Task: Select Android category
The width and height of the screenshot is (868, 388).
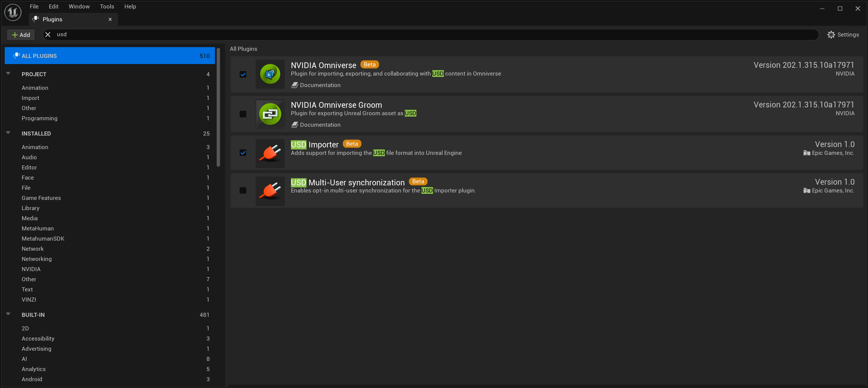Action: (x=110, y=379)
